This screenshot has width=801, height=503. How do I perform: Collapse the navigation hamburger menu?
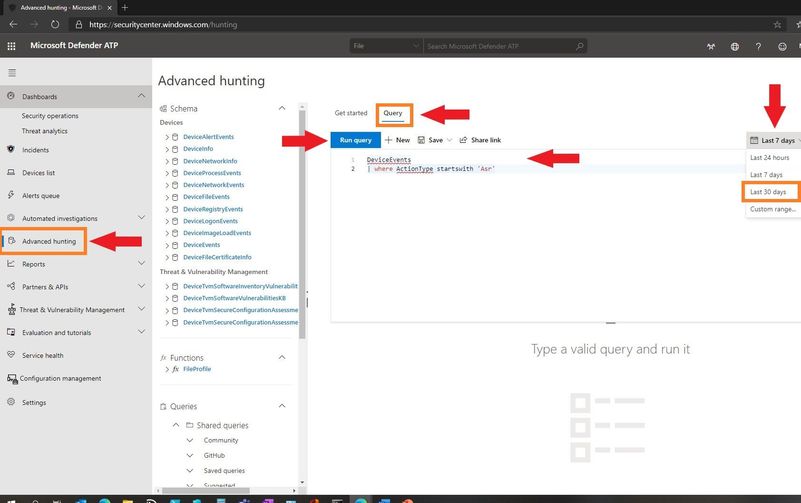tap(12, 73)
